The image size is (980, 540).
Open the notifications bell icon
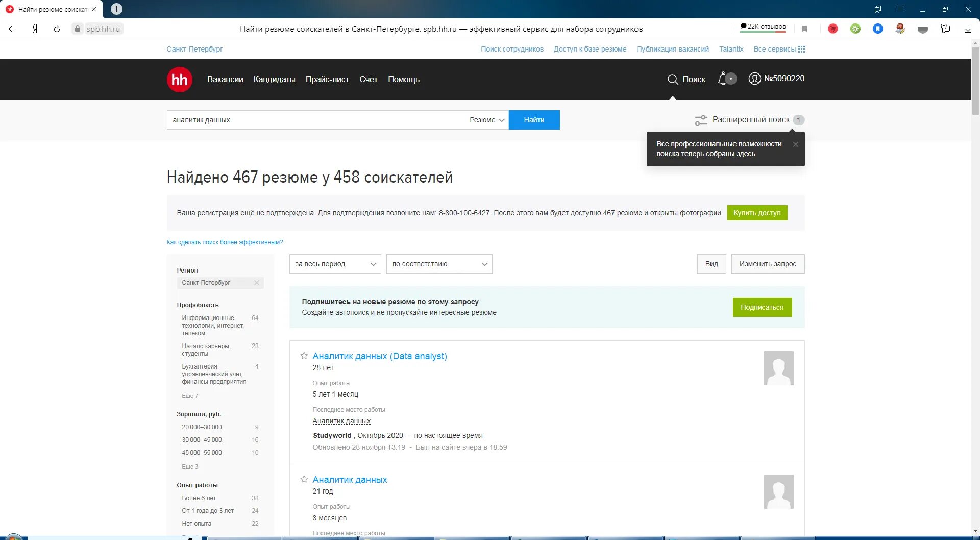[x=722, y=79]
